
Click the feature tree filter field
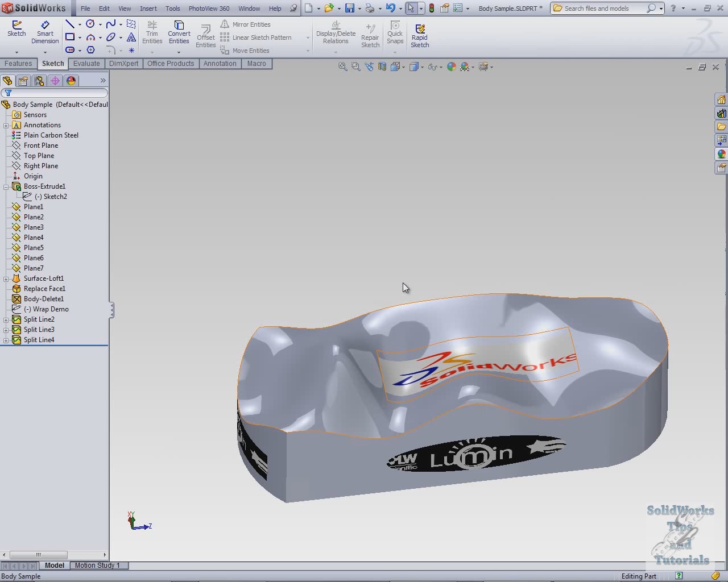click(x=55, y=93)
